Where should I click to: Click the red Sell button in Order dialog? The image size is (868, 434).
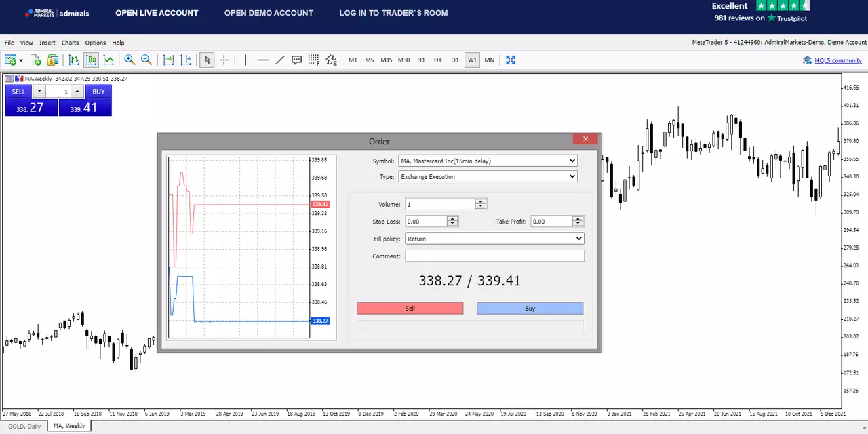(410, 309)
